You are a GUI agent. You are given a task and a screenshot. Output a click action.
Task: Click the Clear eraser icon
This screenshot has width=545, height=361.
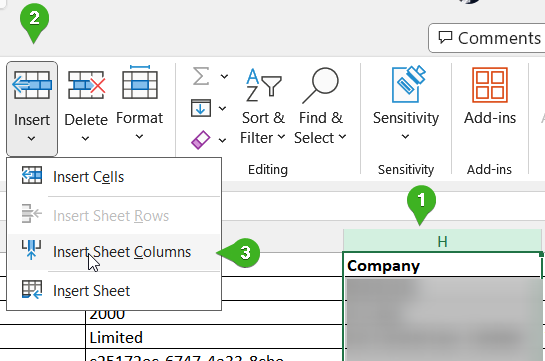click(x=201, y=140)
